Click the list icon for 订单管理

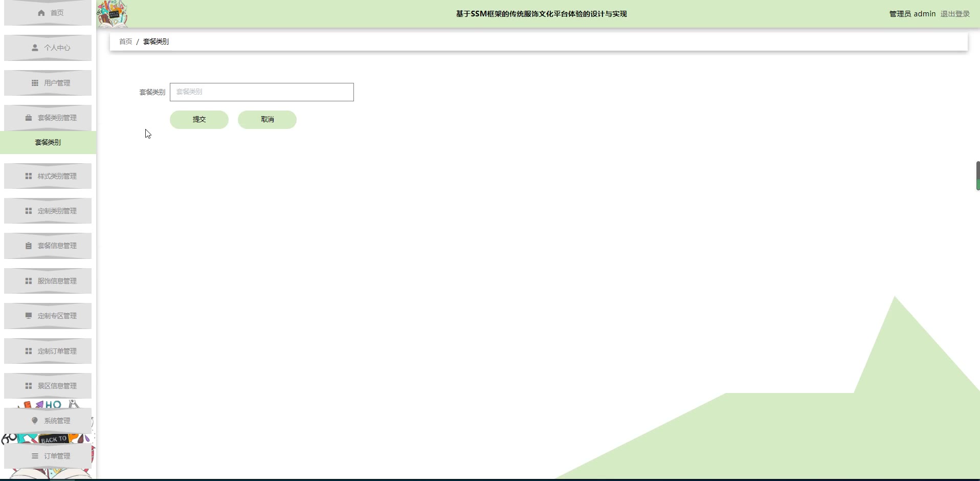35,456
